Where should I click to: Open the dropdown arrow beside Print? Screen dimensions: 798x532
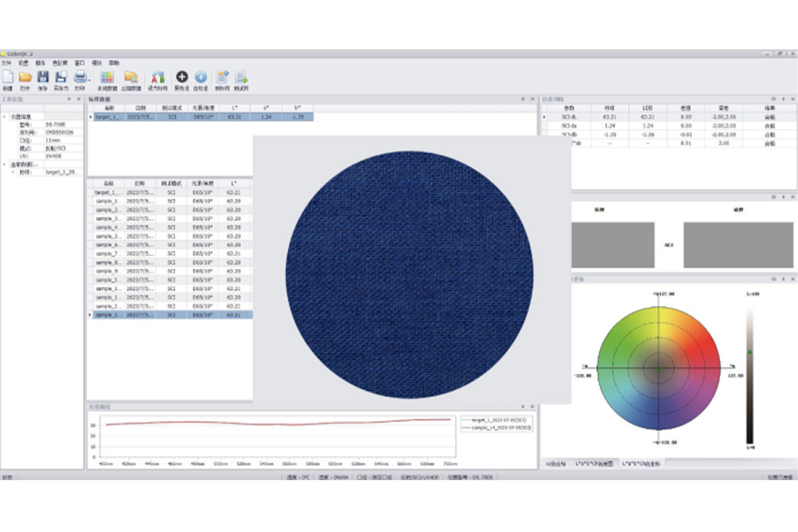click(x=89, y=80)
